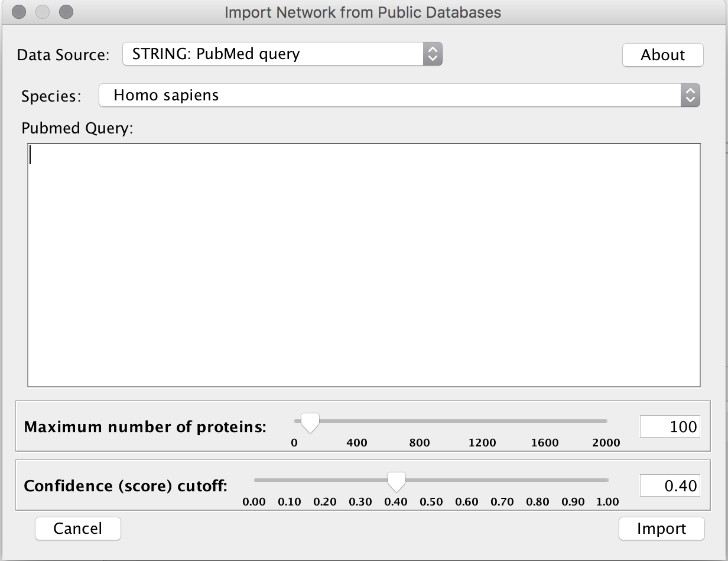
Task: Click the Maximum number of proteins label
Action: pyautogui.click(x=145, y=426)
